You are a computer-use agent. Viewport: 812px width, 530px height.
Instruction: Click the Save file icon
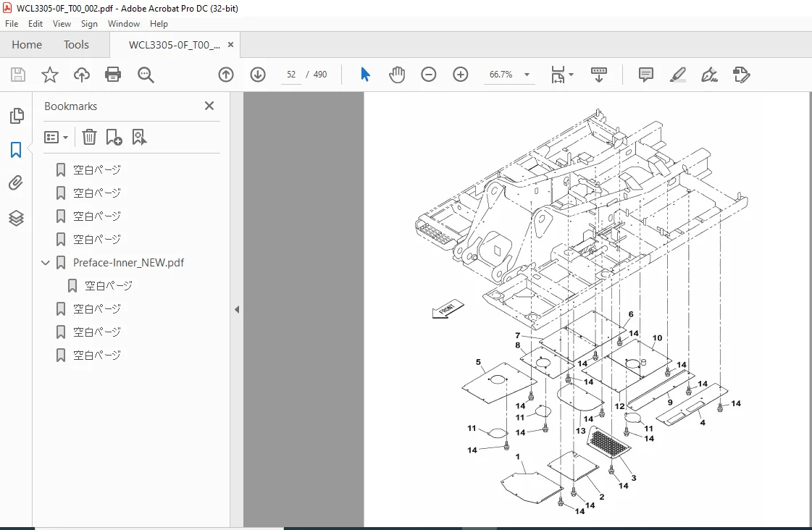[18, 75]
